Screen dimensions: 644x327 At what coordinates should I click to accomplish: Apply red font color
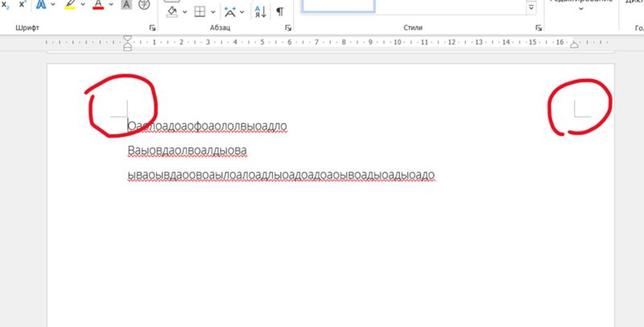[98, 6]
